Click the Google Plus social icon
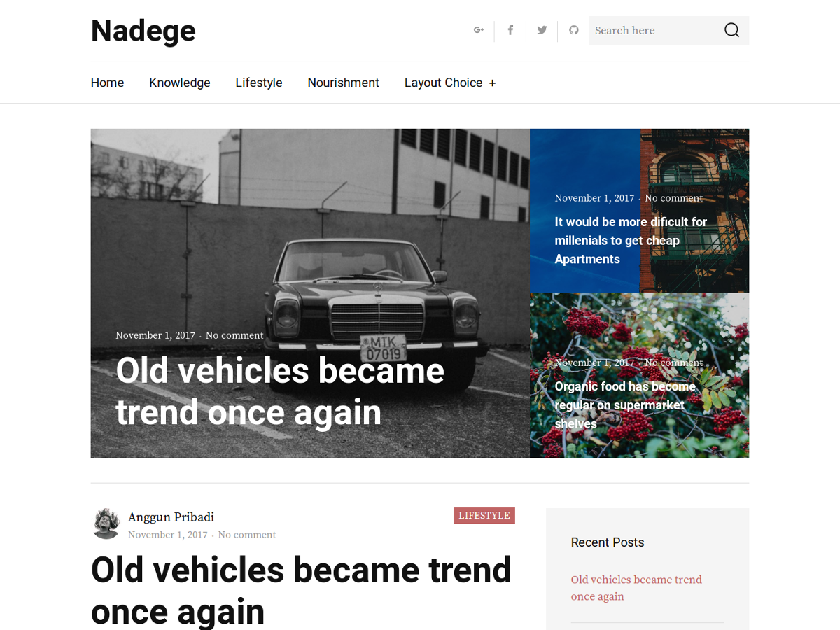 click(479, 30)
